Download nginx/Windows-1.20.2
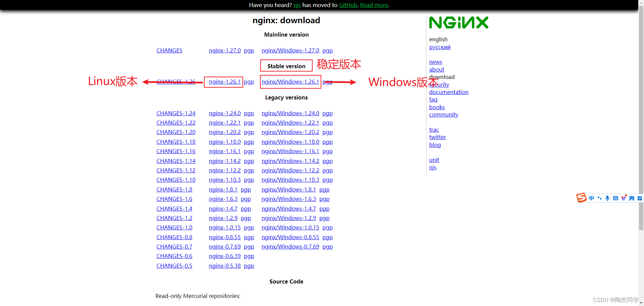The width and height of the screenshot is (644, 306). pyautogui.click(x=290, y=132)
